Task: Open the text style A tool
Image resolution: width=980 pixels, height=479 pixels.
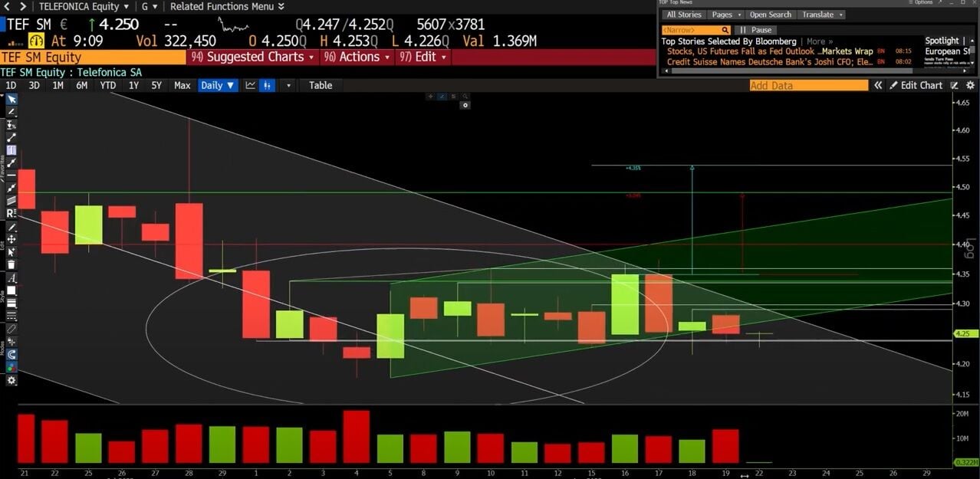Action: pyautogui.click(x=12, y=277)
